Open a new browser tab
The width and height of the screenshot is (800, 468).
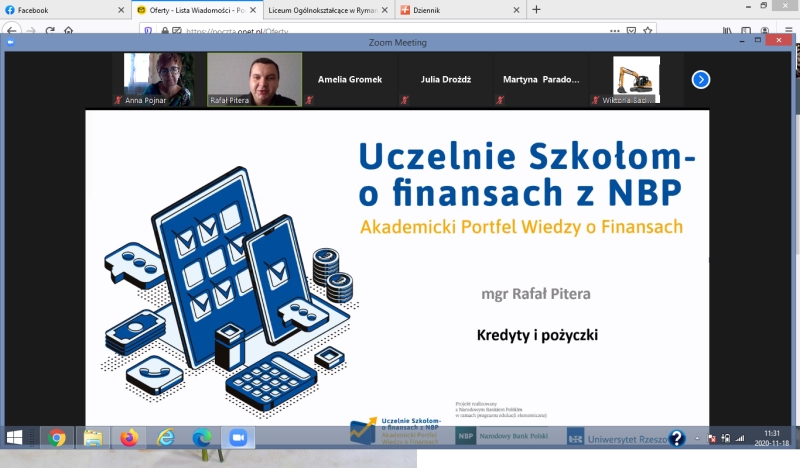click(536, 10)
